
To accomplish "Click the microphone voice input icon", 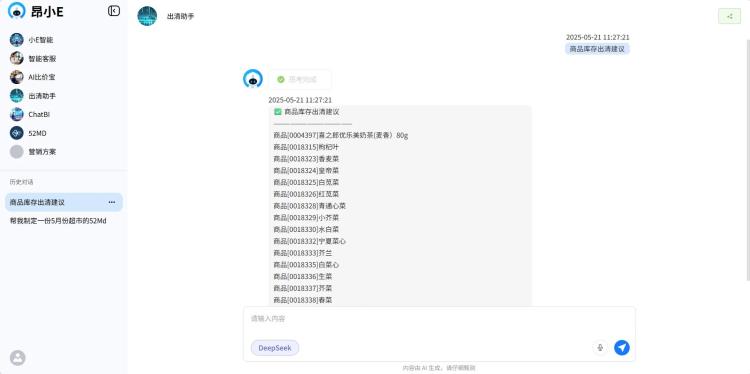I will [x=600, y=348].
